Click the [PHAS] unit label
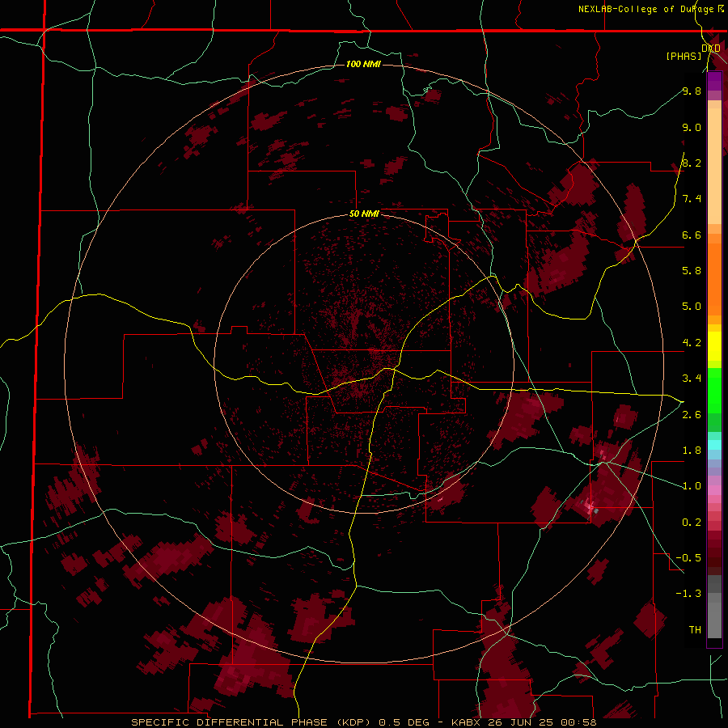The image size is (728, 728). tap(684, 57)
